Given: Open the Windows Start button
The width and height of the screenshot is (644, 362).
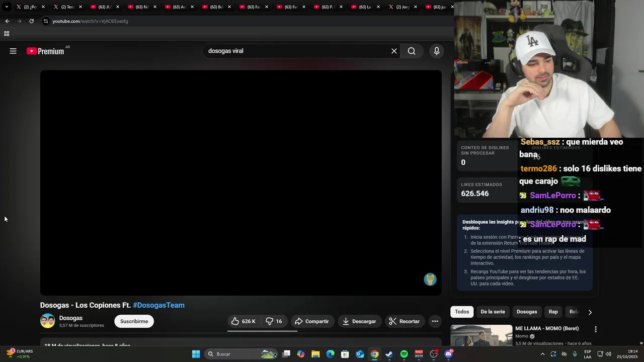Looking at the screenshot, I should [196, 354].
